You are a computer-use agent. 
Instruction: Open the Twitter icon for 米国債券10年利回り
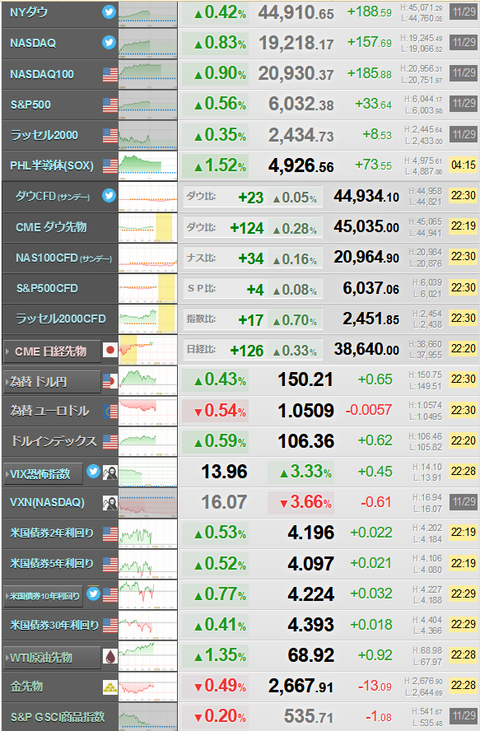click(93, 593)
